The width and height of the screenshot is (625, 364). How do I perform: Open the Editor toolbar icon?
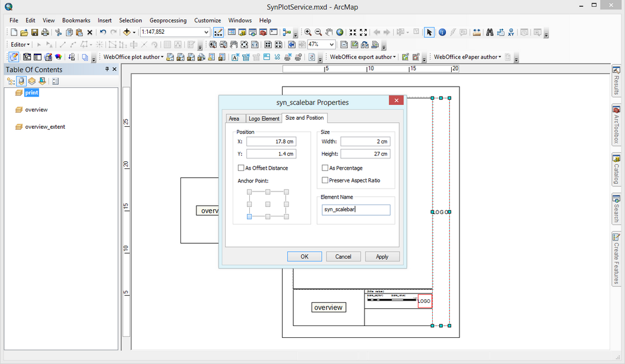pyautogui.click(x=218, y=33)
